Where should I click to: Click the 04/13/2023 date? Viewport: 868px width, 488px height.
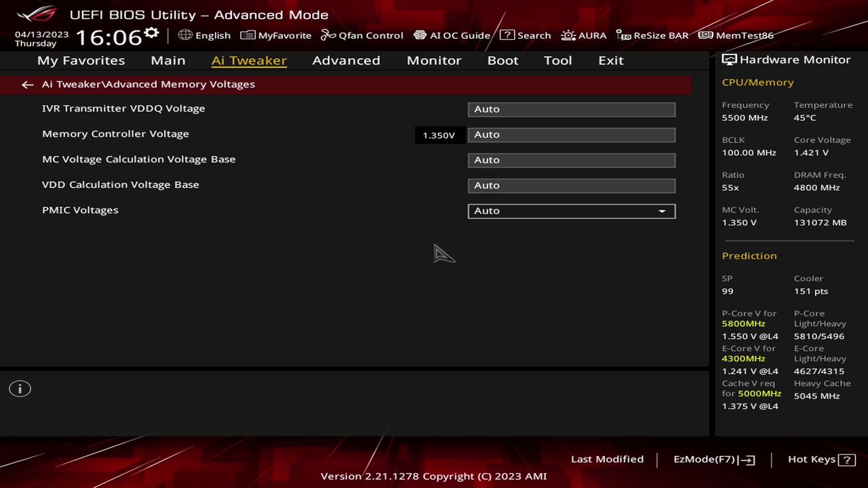pos(42,34)
